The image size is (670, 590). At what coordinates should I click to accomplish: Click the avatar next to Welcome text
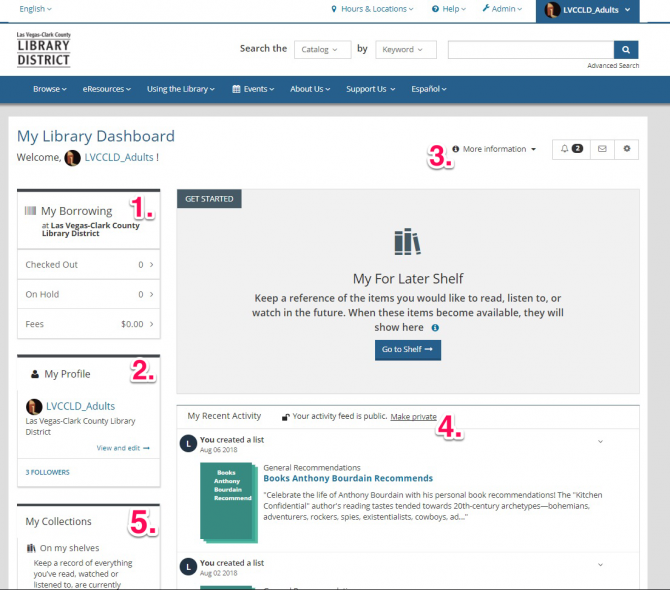[72, 158]
